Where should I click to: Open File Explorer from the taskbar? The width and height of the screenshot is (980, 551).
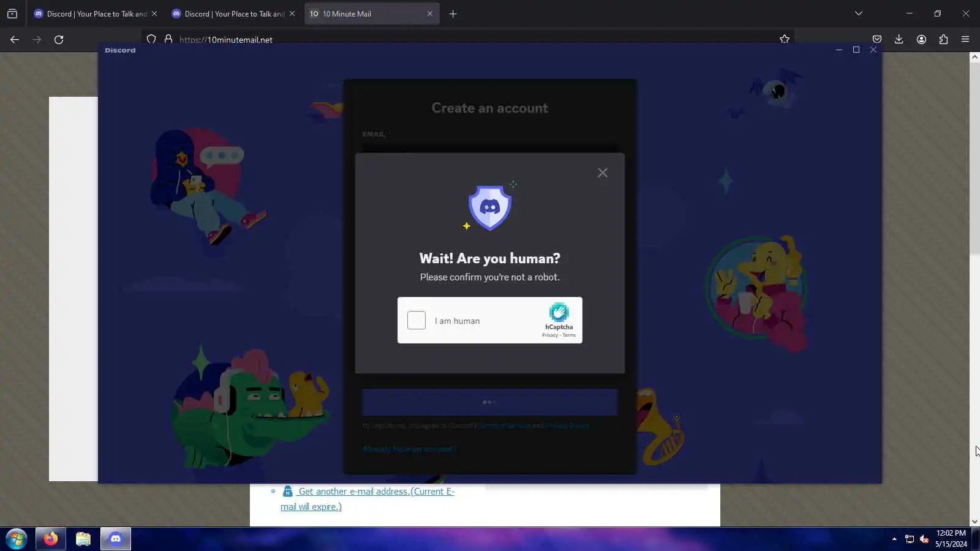(83, 539)
